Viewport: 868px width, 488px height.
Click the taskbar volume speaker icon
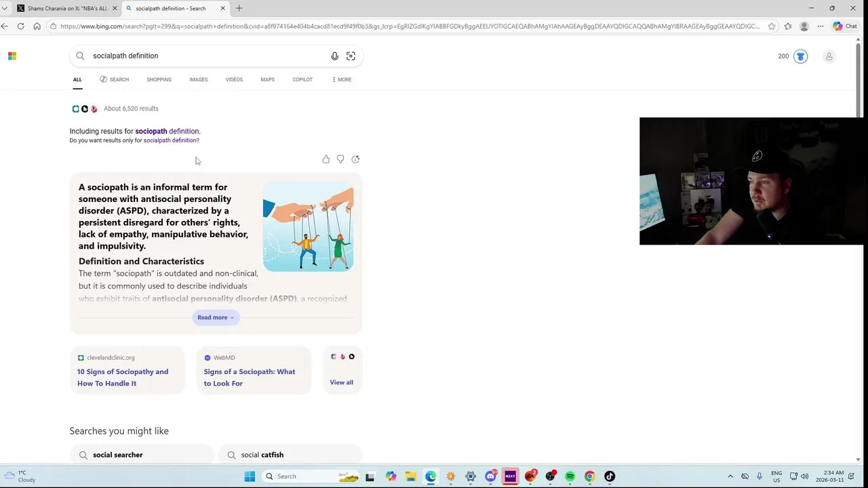pos(804,476)
